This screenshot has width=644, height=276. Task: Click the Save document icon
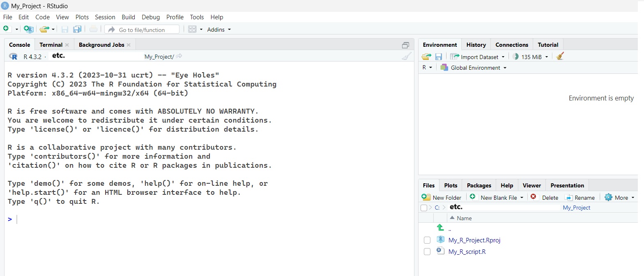tap(65, 29)
